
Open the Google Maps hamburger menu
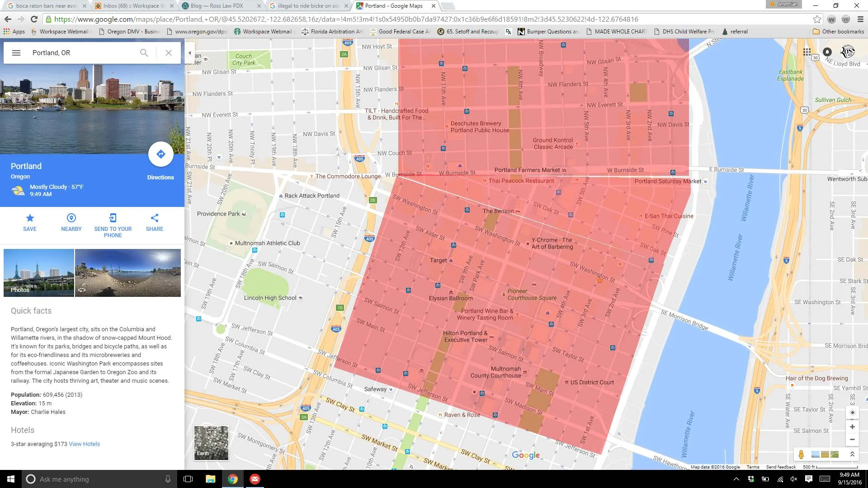[x=16, y=53]
